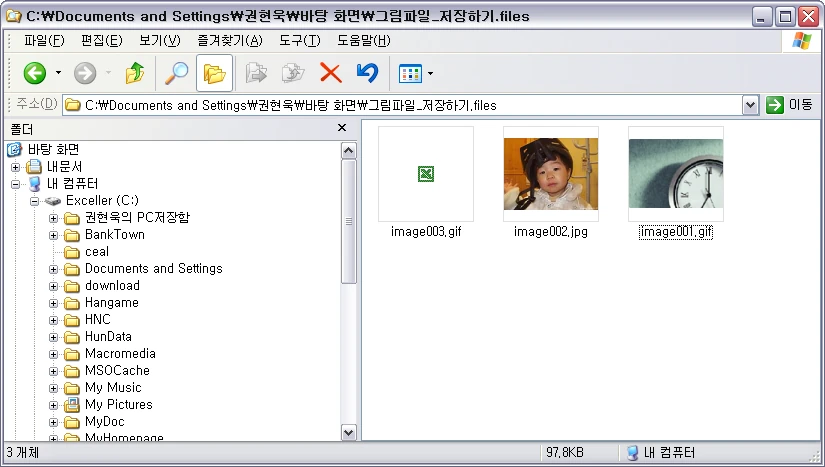Delete using the red X icon
Viewport: 825px width, 467px height.
pyautogui.click(x=330, y=73)
